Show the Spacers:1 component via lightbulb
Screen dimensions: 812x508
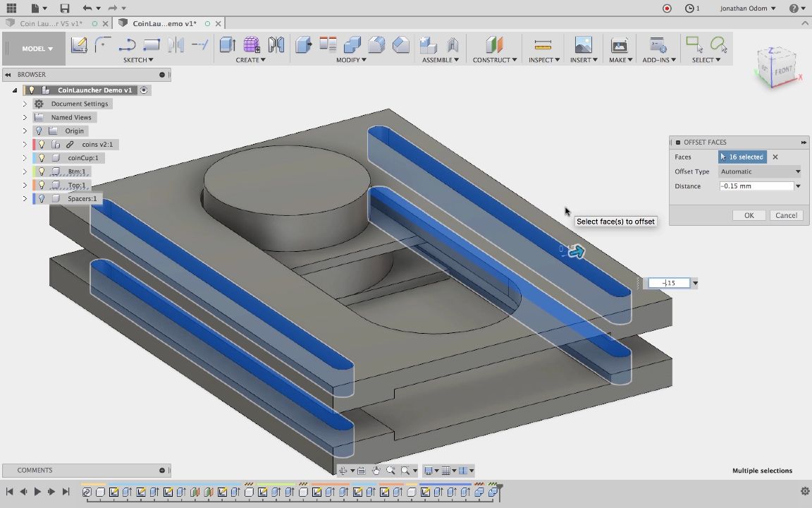(42, 199)
